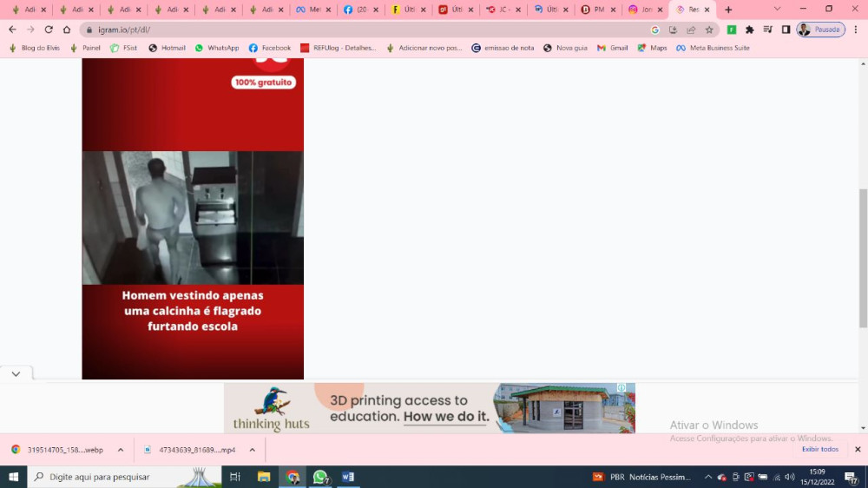This screenshot has height=488, width=868.
Task: Open the Adicionar novo pos... bookmark
Action: 424,48
